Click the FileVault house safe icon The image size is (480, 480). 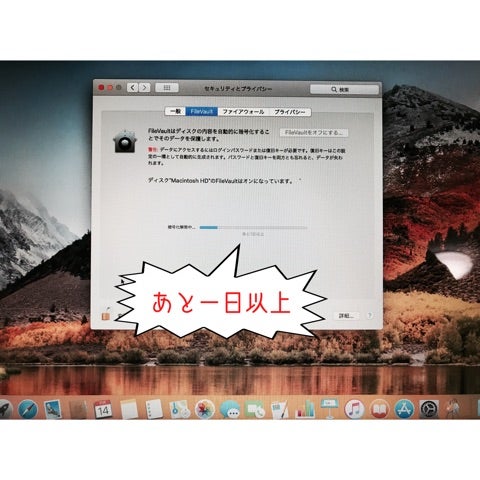[x=124, y=141]
